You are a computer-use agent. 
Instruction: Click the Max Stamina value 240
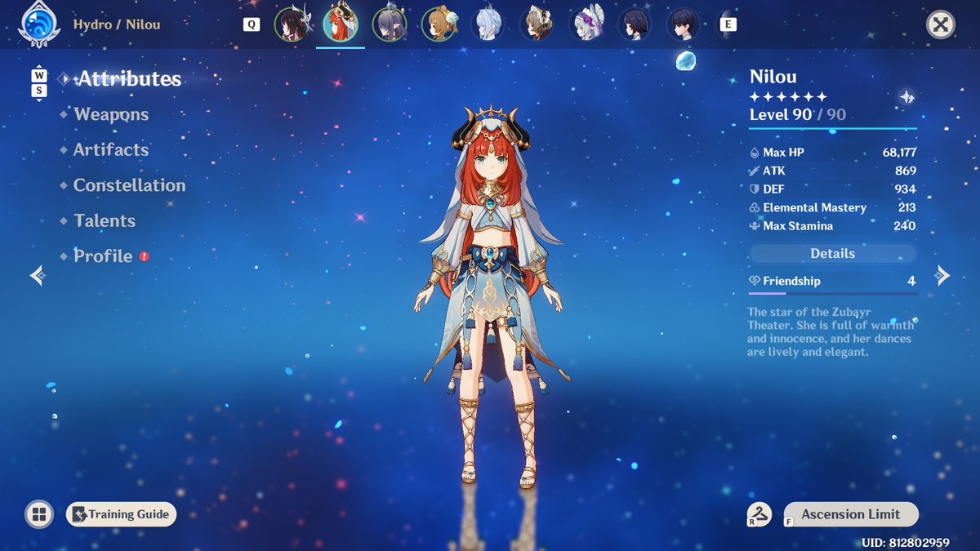905,226
